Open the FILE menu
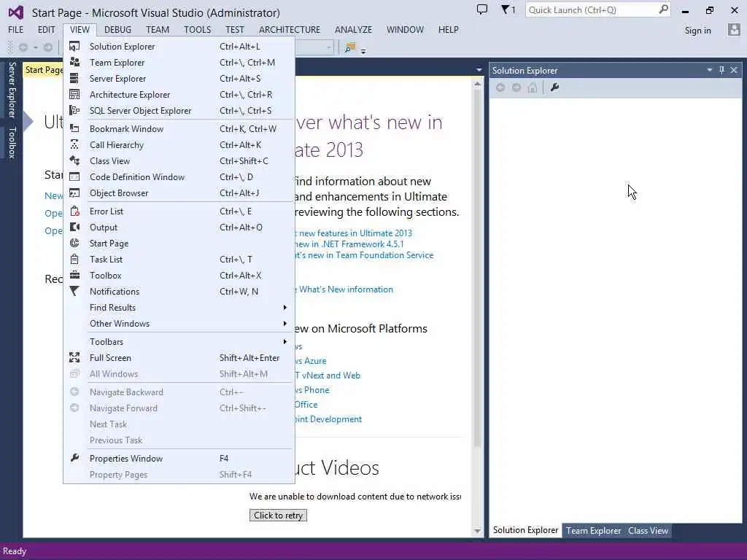The image size is (747, 560). click(16, 29)
